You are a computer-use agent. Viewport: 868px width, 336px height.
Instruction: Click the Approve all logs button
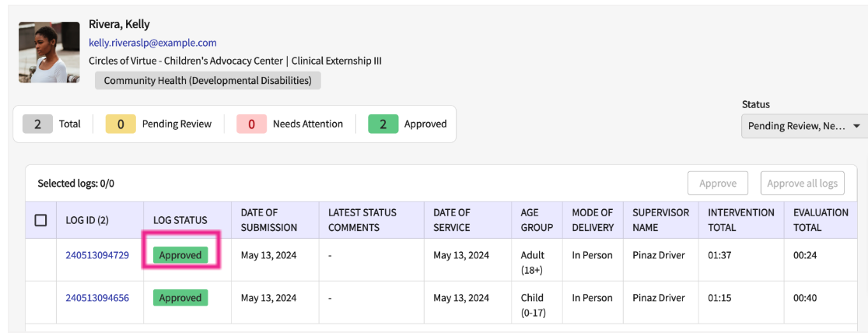(802, 184)
